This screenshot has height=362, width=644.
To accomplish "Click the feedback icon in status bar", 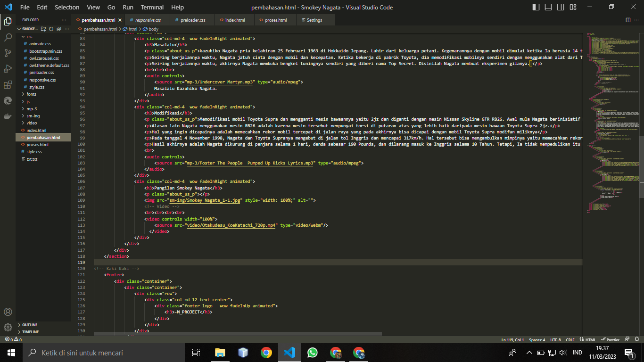I will pos(627,339).
